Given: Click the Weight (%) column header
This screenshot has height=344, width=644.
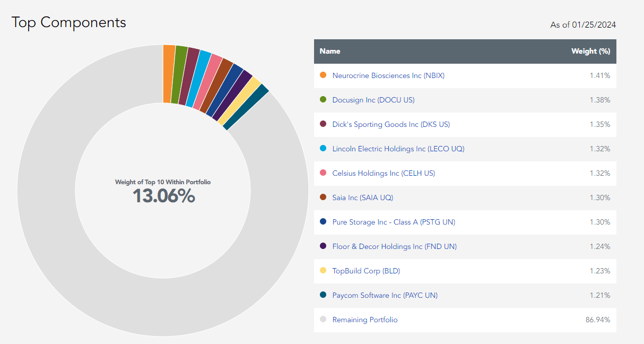Looking at the screenshot, I should pyautogui.click(x=591, y=51).
